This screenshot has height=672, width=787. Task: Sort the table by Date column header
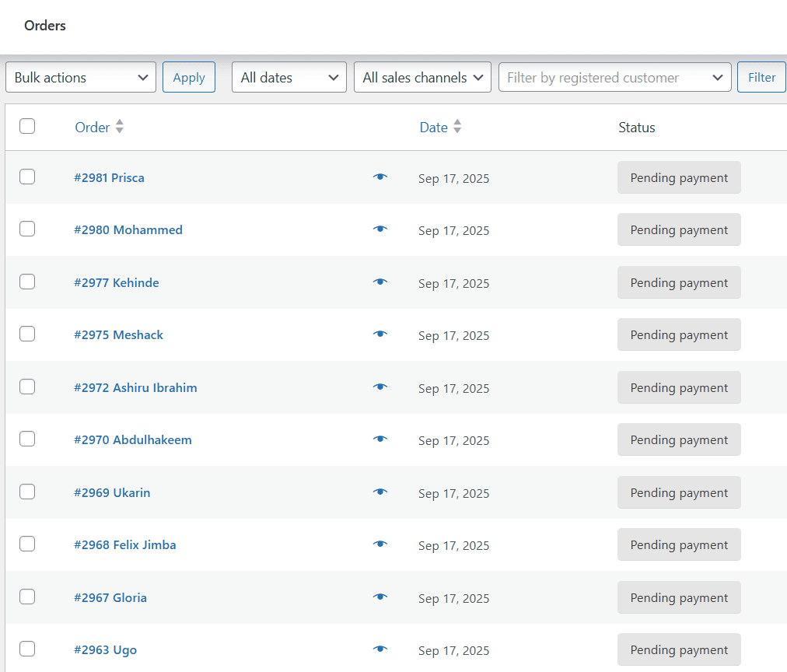(x=433, y=128)
